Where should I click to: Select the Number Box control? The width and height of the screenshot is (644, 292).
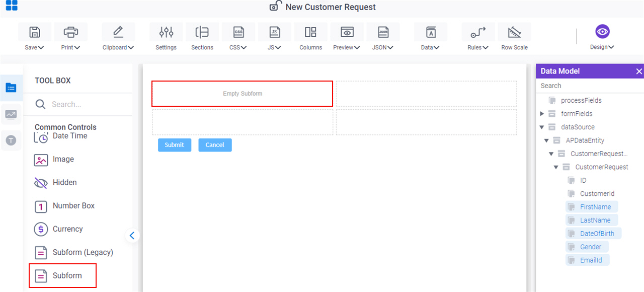click(64, 205)
